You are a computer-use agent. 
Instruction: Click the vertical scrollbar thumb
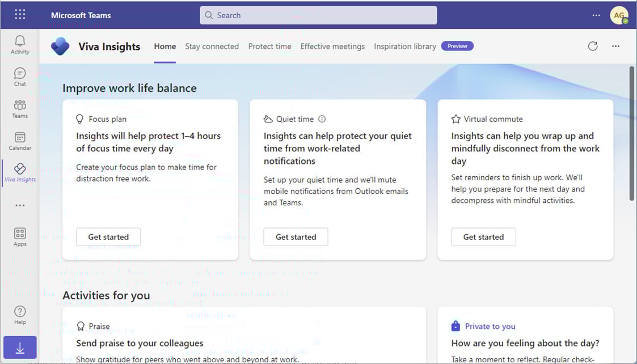(632, 133)
